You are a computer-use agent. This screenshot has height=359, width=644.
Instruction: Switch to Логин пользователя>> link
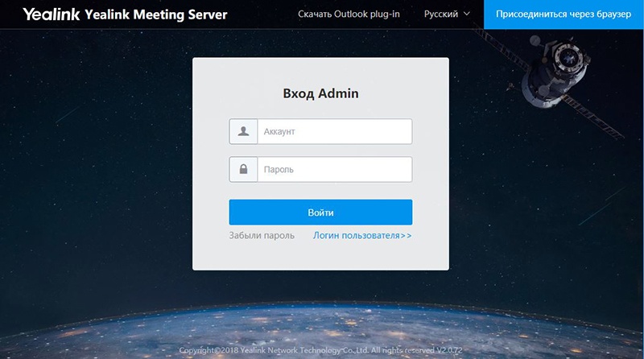pos(362,235)
